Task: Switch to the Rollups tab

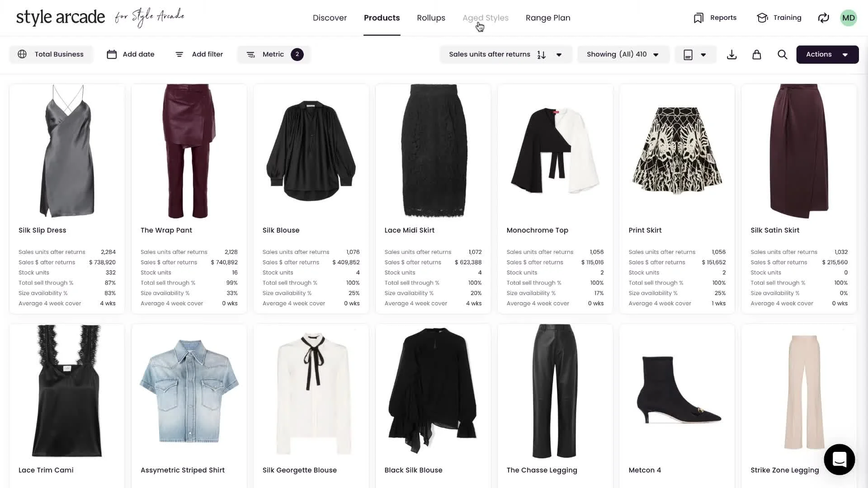Action: click(431, 18)
